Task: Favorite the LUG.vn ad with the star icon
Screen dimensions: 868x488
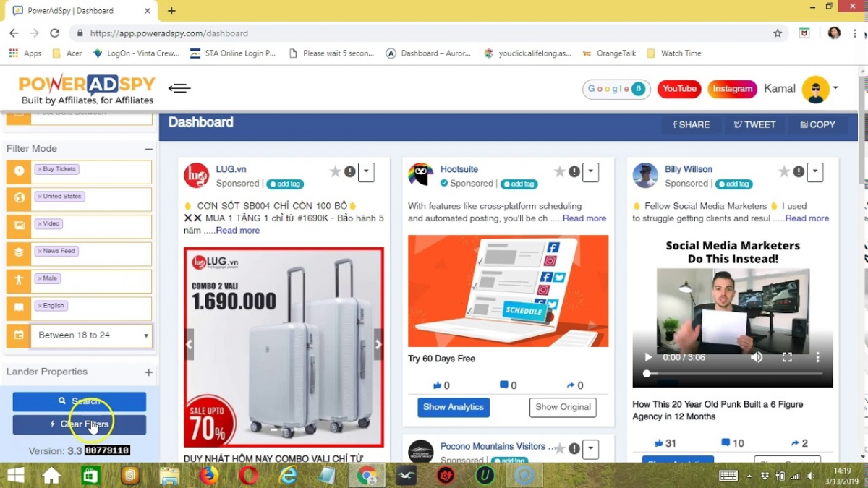Action: pos(335,172)
